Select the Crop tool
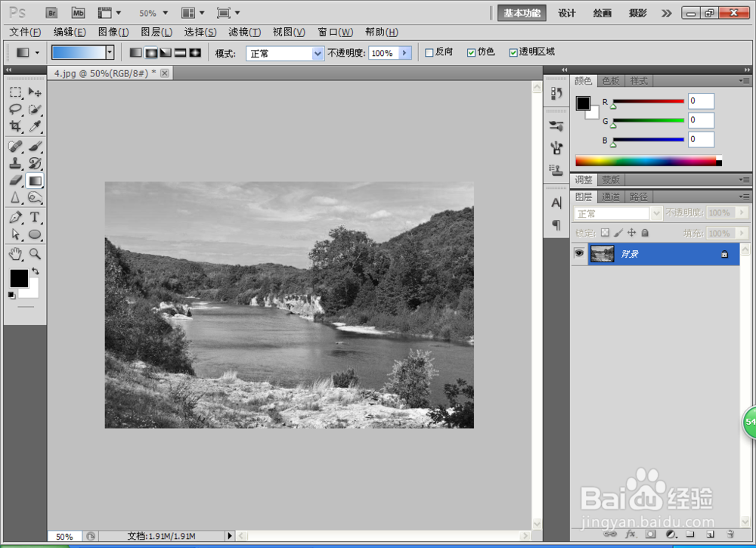The width and height of the screenshot is (756, 548). (x=15, y=126)
